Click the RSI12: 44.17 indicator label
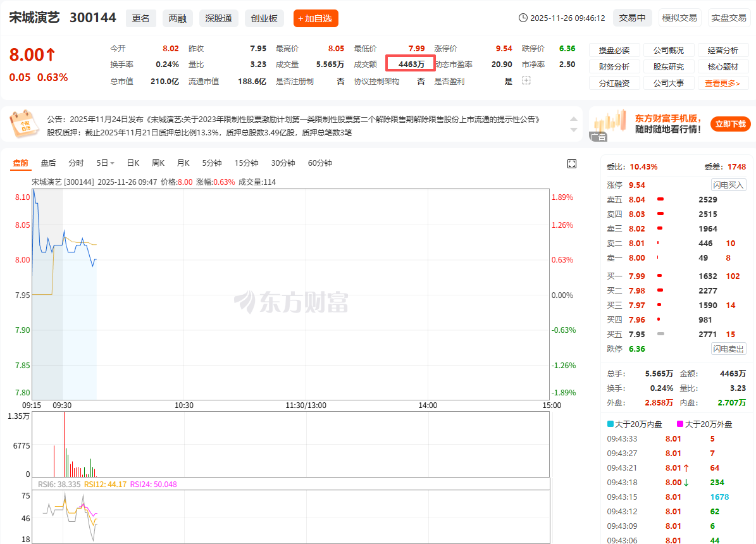 tap(105, 484)
